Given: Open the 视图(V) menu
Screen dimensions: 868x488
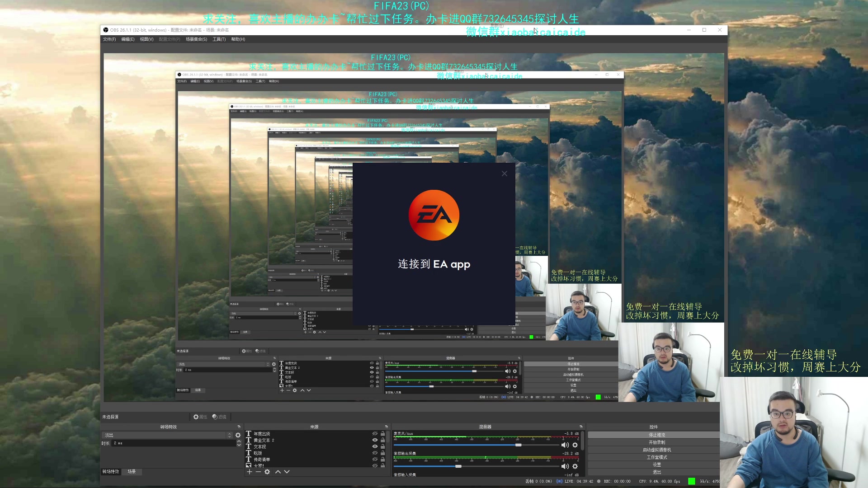Looking at the screenshot, I should click(146, 39).
